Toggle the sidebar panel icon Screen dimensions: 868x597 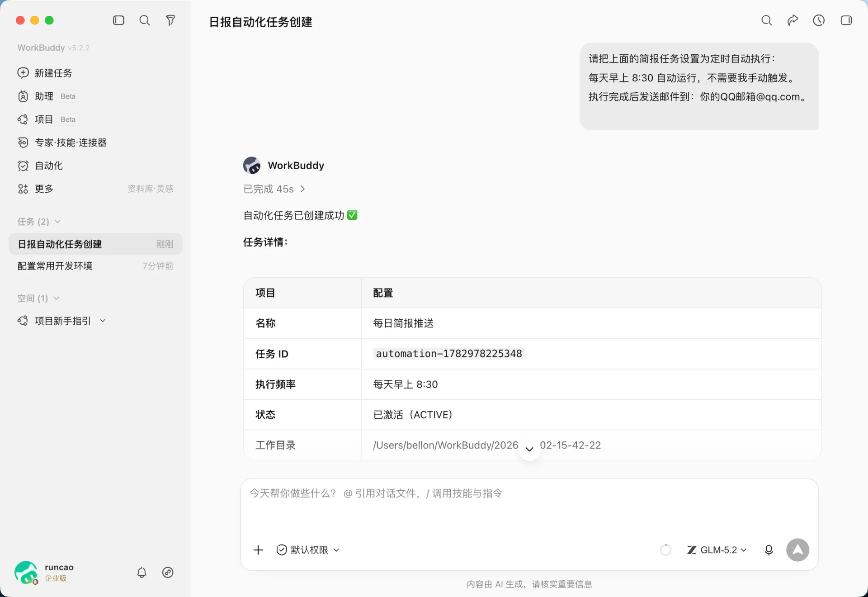click(x=118, y=20)
